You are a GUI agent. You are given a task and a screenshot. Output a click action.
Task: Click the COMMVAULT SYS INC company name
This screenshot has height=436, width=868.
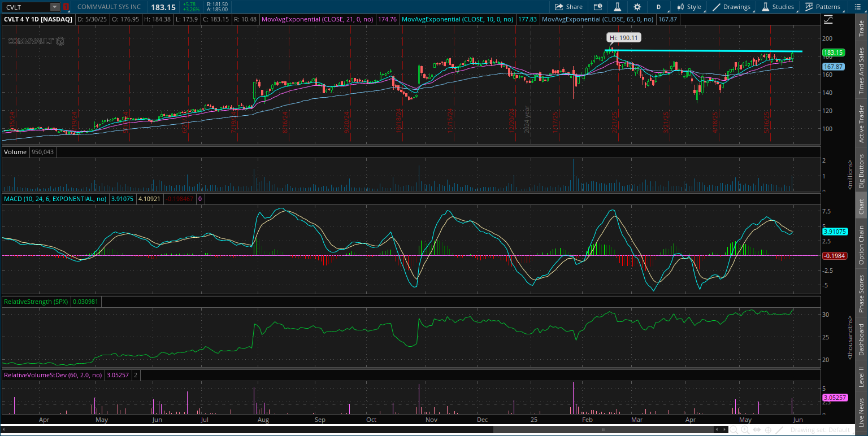click(108, 7)
